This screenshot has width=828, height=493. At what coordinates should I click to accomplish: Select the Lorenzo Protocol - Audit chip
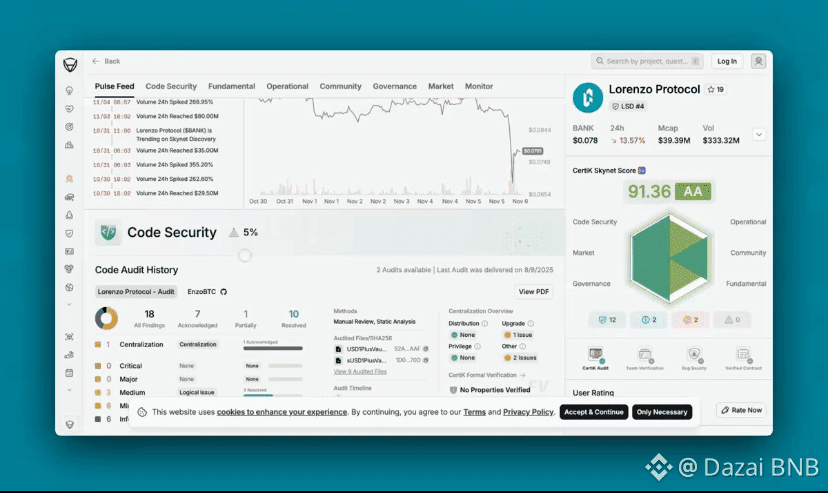pos(136,291)
